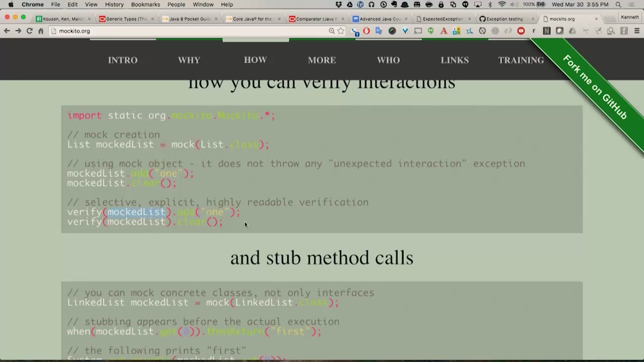Open the Edit menu

[72, 5]
